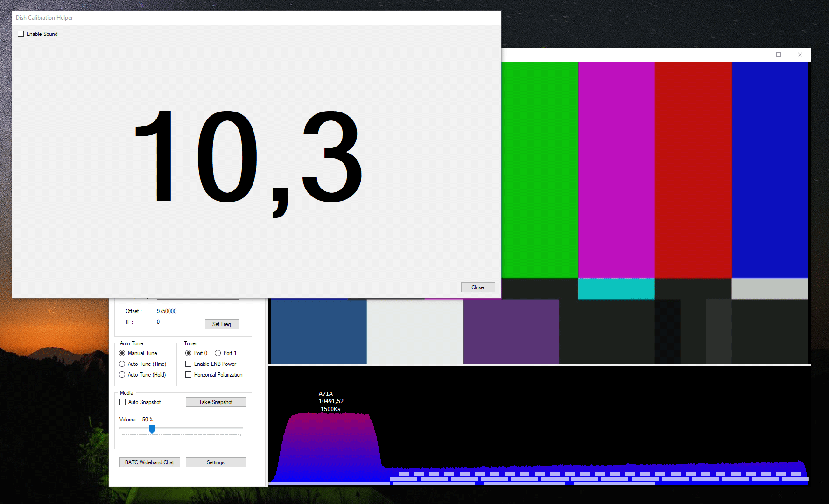829x504 pixels.
Task: Click the Set Freq button
Action: [x=222, y=324]
